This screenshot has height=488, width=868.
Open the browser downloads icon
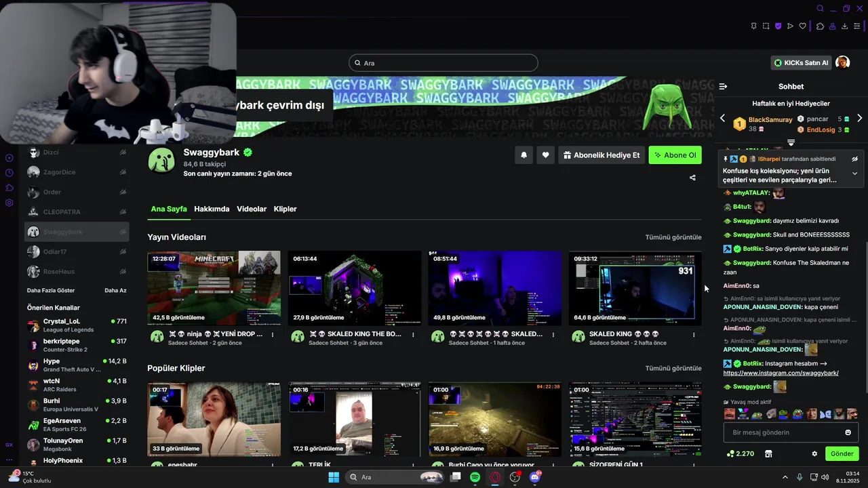pyautogui.click(x=844, y=26)
